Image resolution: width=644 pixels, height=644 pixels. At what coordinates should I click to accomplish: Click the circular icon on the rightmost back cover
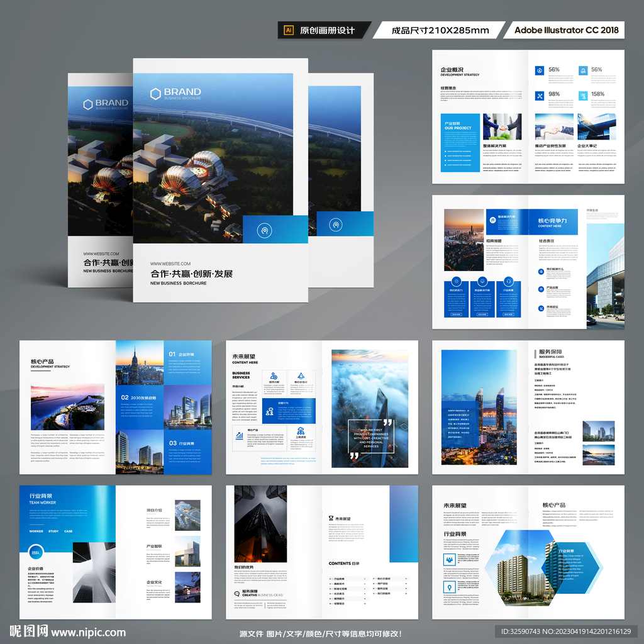[x=336, y=225]
